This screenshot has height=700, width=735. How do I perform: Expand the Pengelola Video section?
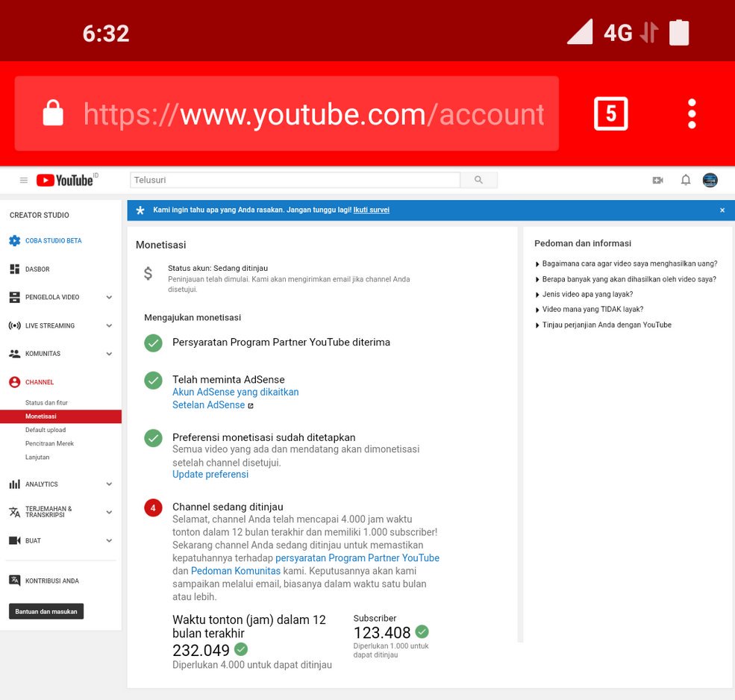(109, 297)
